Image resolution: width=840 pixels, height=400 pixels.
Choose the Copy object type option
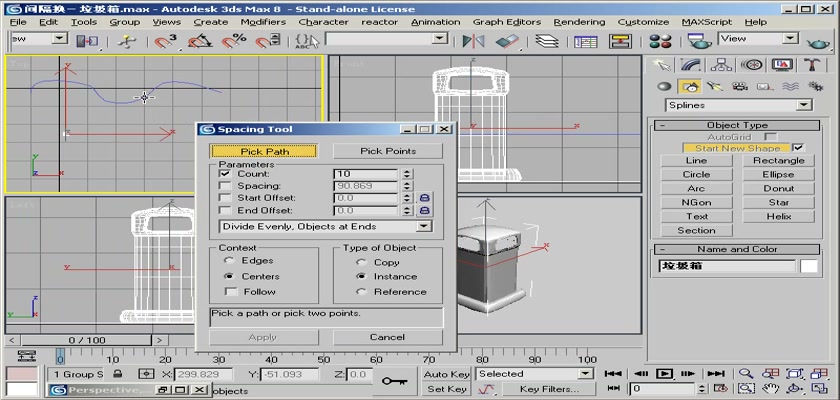362,262
